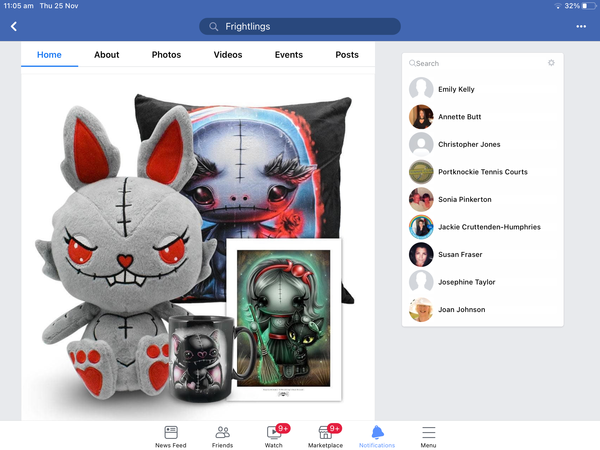Select Portknockie Tennis Courts name
This screenshot has height=450, width=600.
click(x=483, y=172)
